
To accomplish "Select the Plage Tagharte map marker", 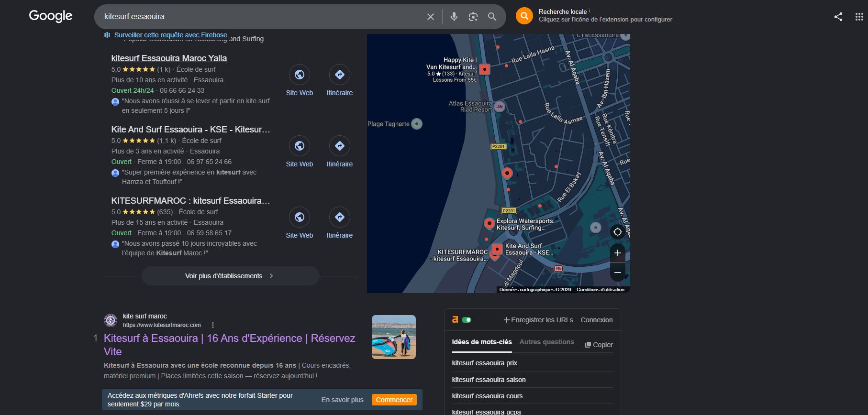I will pyautogui.click(x=417, y=124).
